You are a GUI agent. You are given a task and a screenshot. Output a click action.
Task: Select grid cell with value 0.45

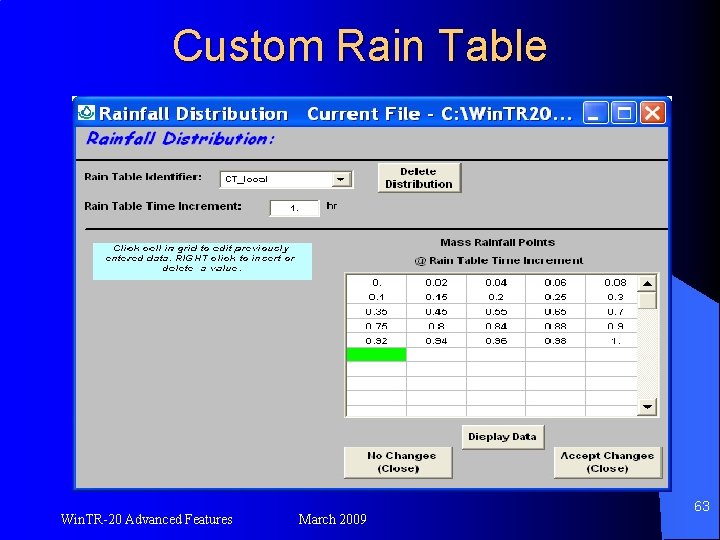pos(436,311)
